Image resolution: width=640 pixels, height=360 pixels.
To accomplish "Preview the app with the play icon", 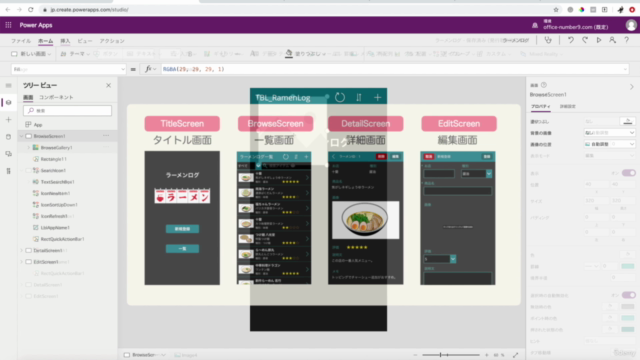I will coord(599,40).
